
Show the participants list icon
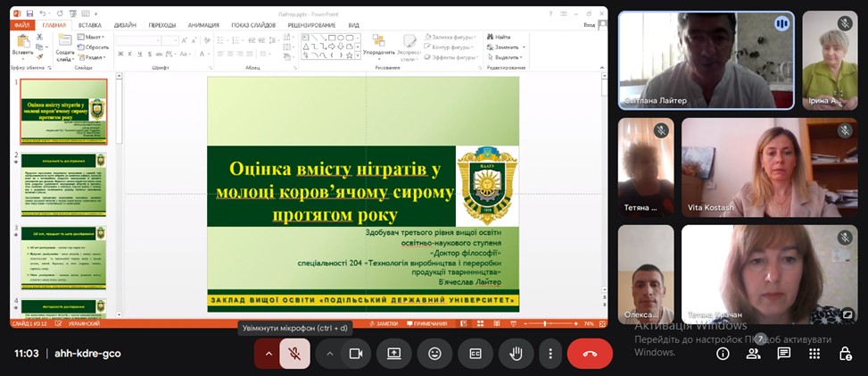[753, 353]
